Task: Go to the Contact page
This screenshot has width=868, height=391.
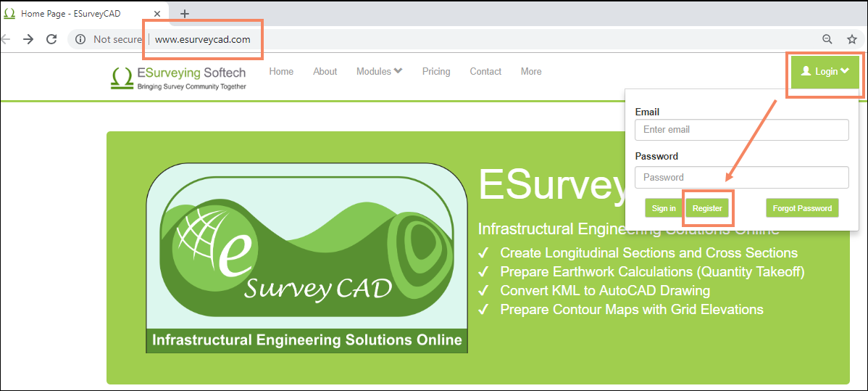Action: 485,72
